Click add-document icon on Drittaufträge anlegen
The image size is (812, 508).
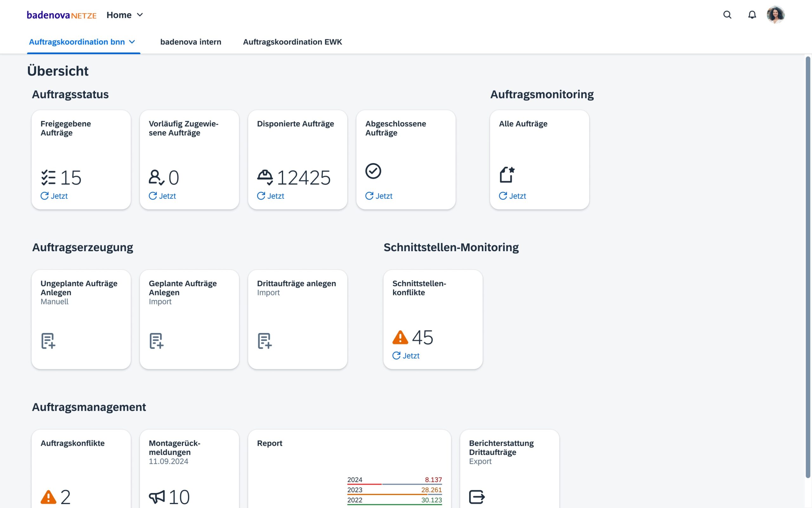tap(265, 341)
